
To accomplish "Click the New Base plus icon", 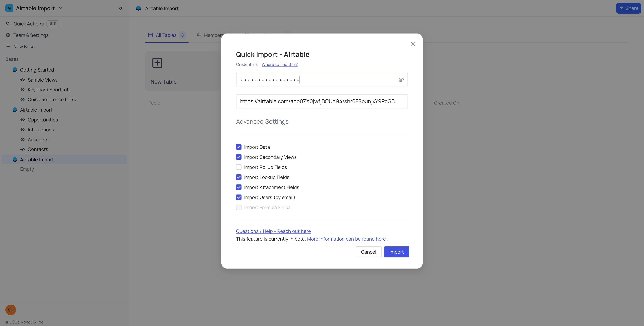I will pos(8,46).
